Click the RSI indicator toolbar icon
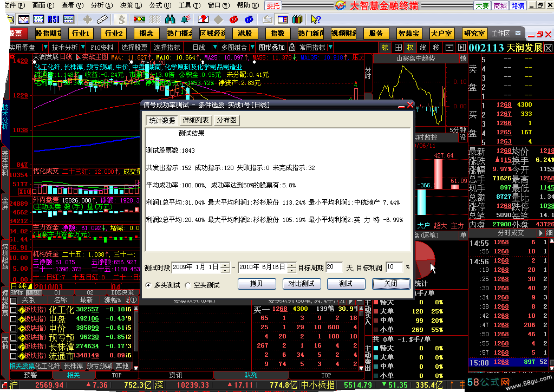This screenshot has width=554, height=392. tap(54, 19)
